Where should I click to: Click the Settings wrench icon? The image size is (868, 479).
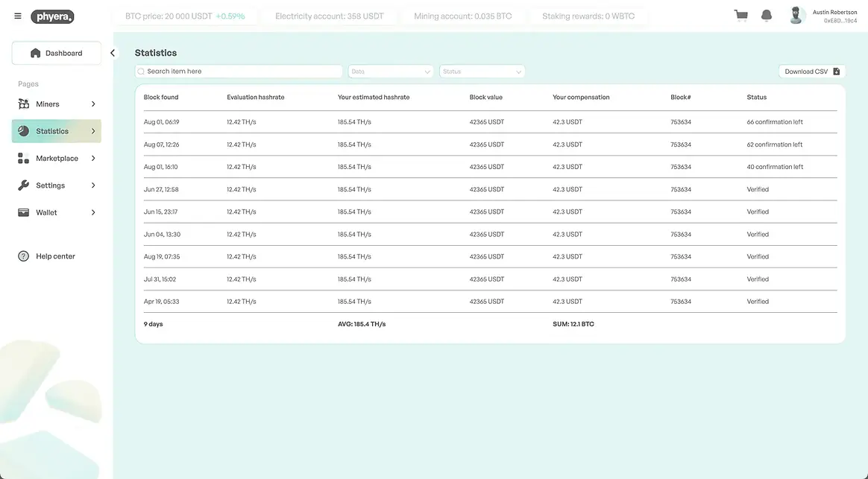[23, 185]
